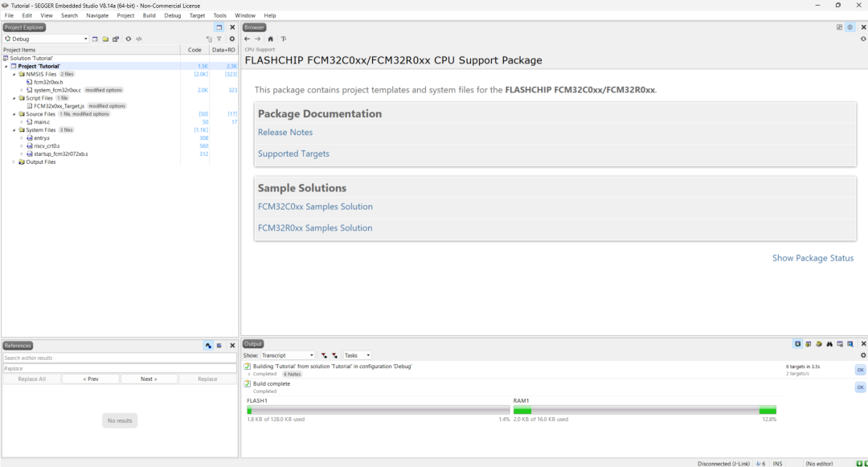Click the Browser home icon
Viewport: 868px width, 467px height.
(x=270, y=39)
